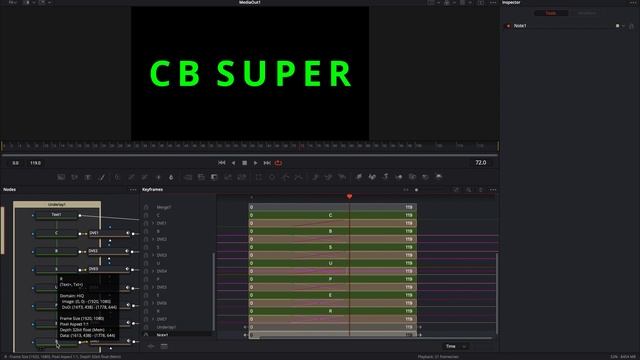This screenshot has width=640, height=360.
Task: Add a Blur node (droplet icon)
Action: click(171, 177)
